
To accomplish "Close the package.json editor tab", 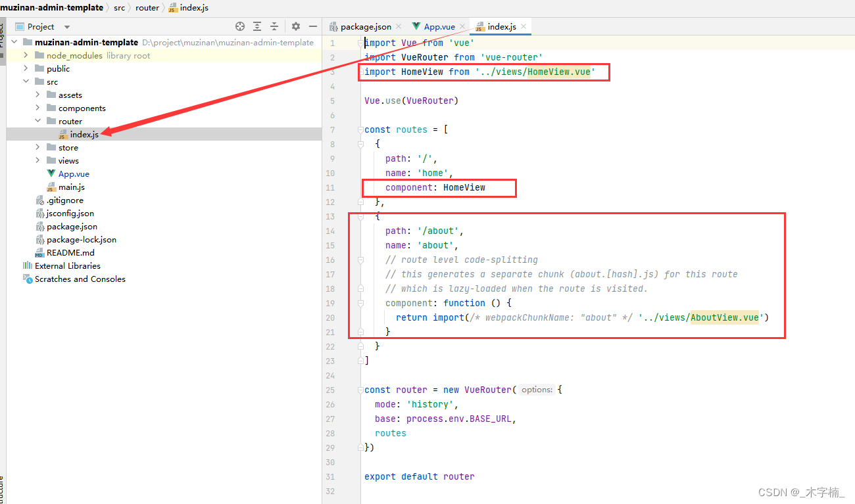I will click(x=399, y=27).
